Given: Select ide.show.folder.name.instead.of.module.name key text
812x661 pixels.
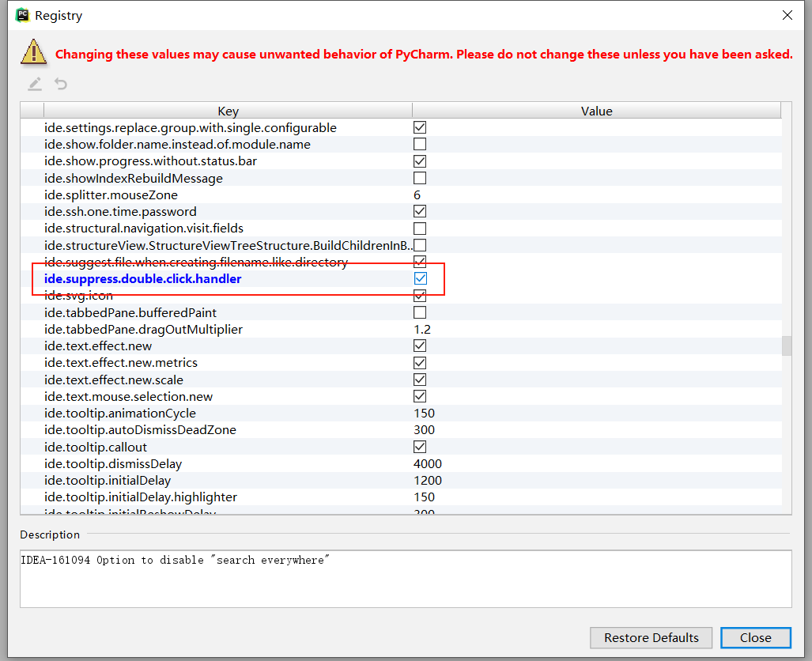Looking at the screenshot, I should [x=178, y=144].
